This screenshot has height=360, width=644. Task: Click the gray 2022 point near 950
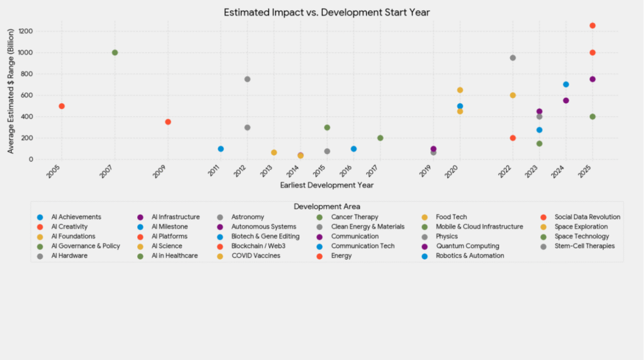513,58
